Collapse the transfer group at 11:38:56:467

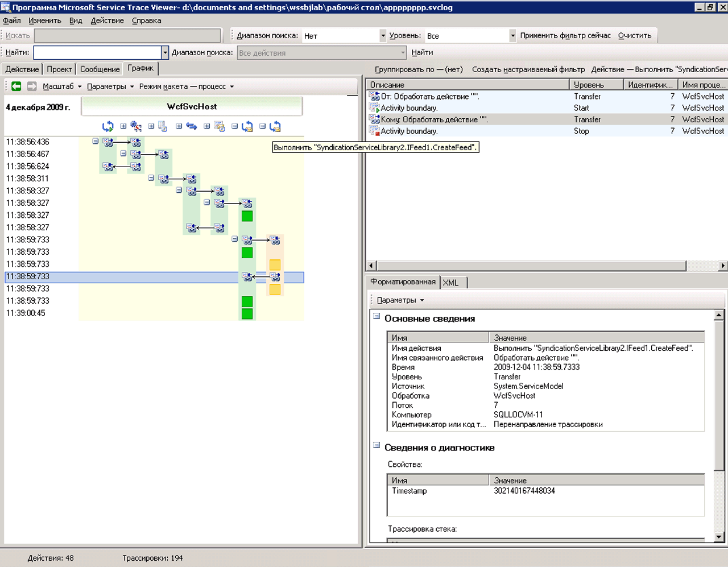(123, 154)
